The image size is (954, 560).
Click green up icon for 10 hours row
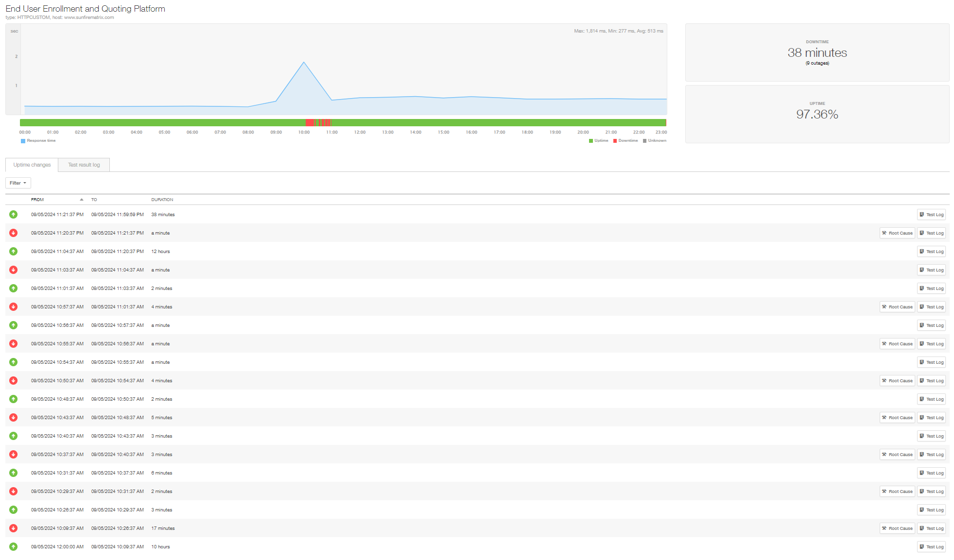(x=14, y=546)
